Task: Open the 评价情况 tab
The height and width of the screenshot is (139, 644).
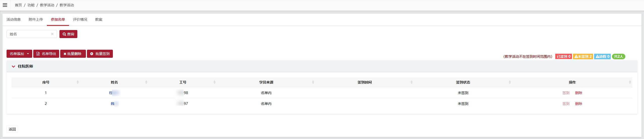Action: point(80,19)
